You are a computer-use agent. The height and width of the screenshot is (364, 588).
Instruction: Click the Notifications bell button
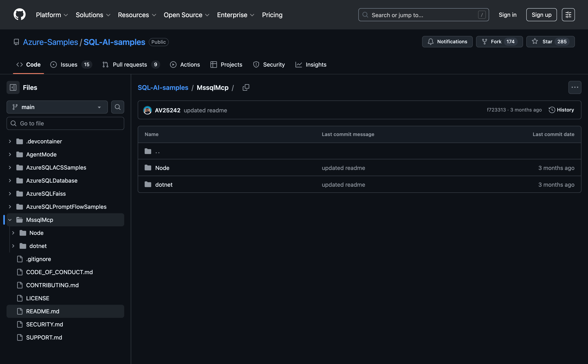tap(447, 42)
